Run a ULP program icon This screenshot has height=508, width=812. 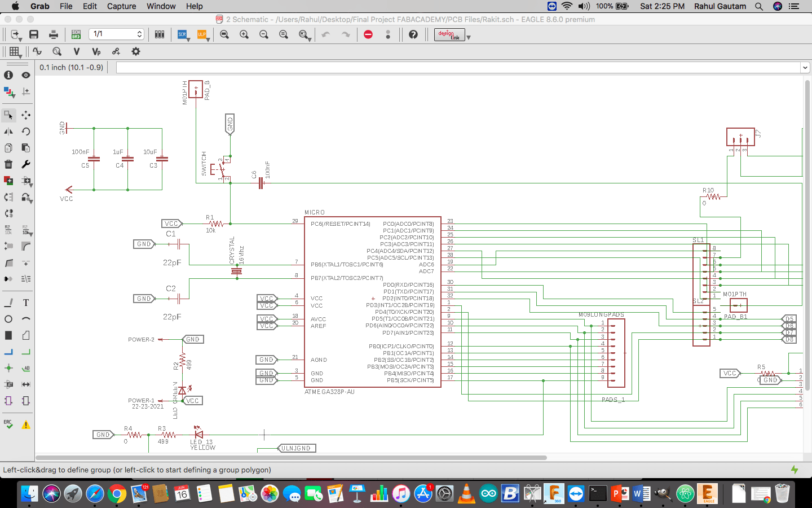tap(202, 34)
